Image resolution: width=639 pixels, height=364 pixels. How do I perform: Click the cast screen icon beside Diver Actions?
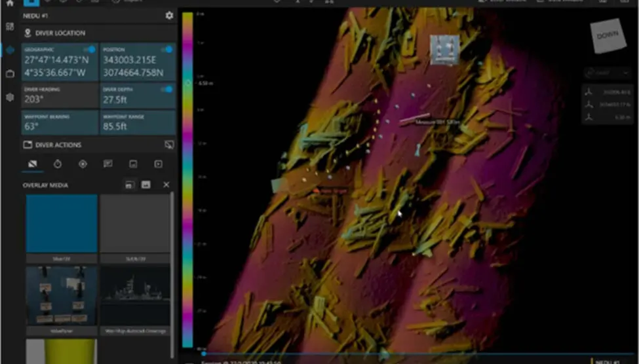click(x=168, y=145)
